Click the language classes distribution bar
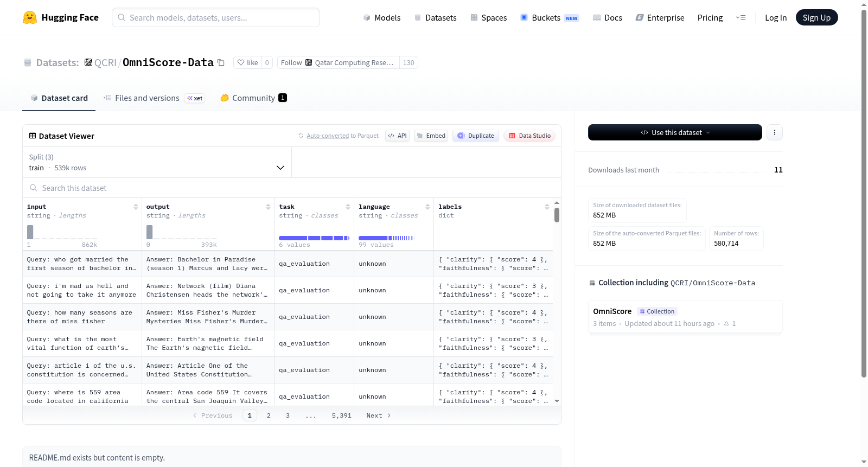This screenshot has height=467, width=868. 386,238
